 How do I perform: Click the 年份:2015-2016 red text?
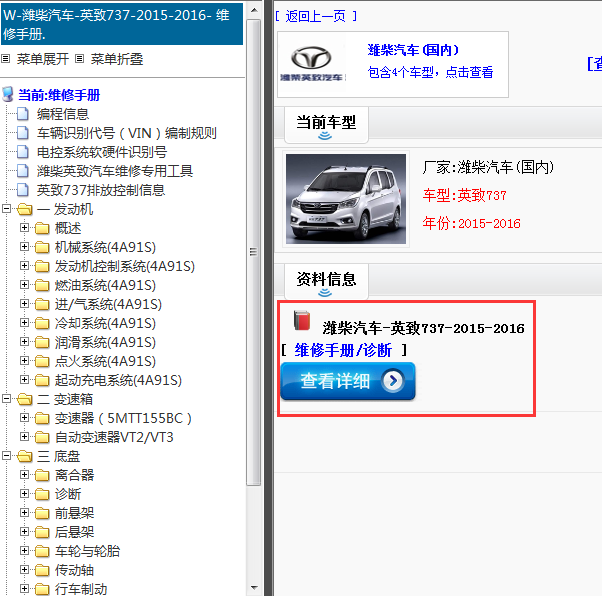[x=471, y=223]
